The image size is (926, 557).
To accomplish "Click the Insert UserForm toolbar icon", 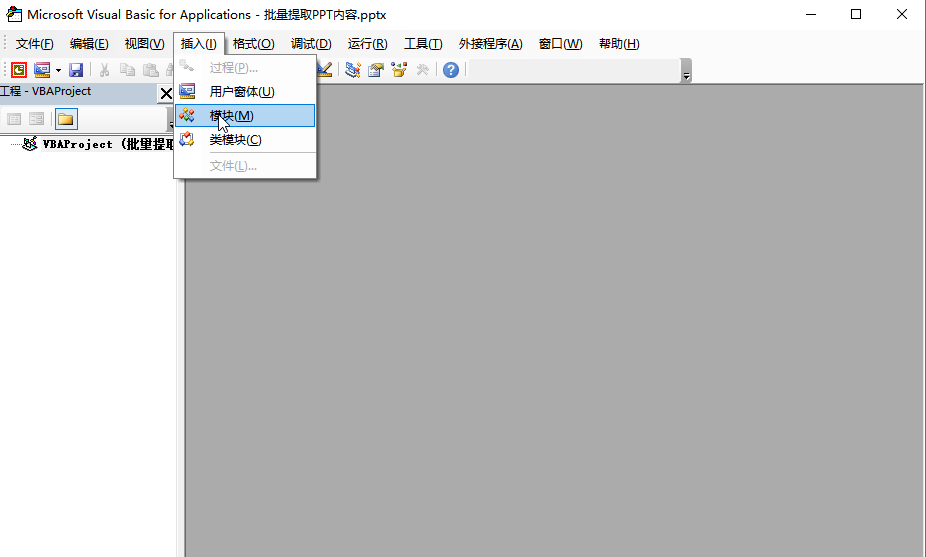I will [x=42, y=70].
